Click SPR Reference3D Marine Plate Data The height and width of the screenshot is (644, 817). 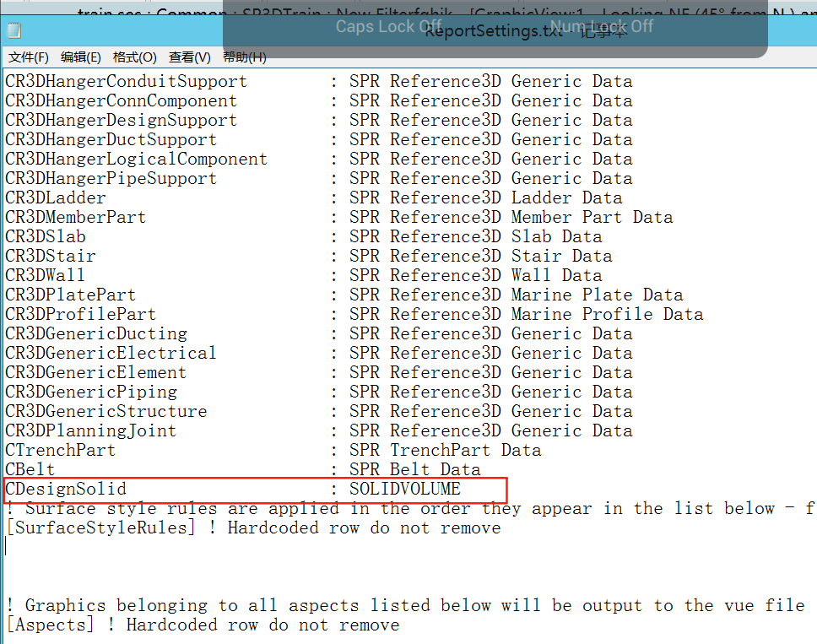point(516,295)
